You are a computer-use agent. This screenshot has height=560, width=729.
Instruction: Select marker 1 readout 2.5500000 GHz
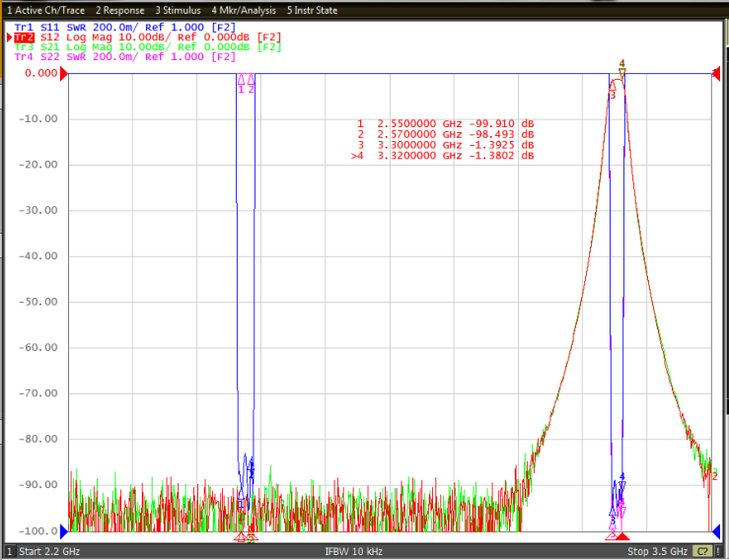(x=446, y=124)
